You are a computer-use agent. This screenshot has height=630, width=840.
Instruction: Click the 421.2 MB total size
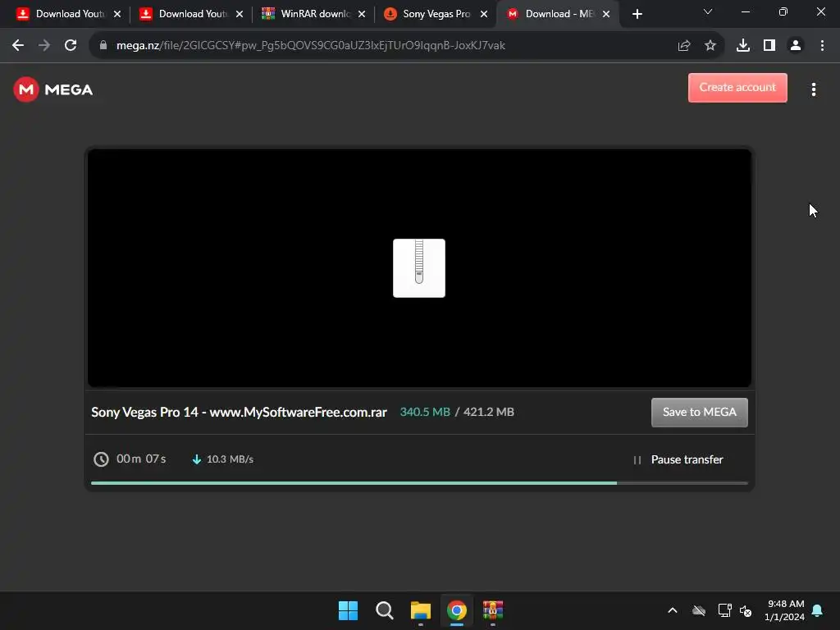[x=489, y=412]
